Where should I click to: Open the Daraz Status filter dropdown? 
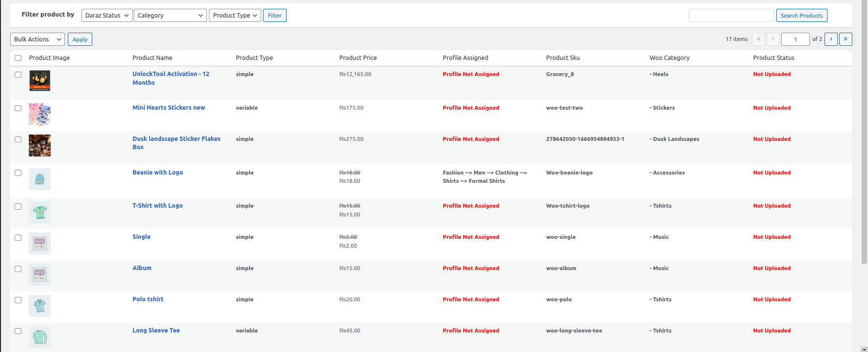pyautogui.click(x=106, y=16)
